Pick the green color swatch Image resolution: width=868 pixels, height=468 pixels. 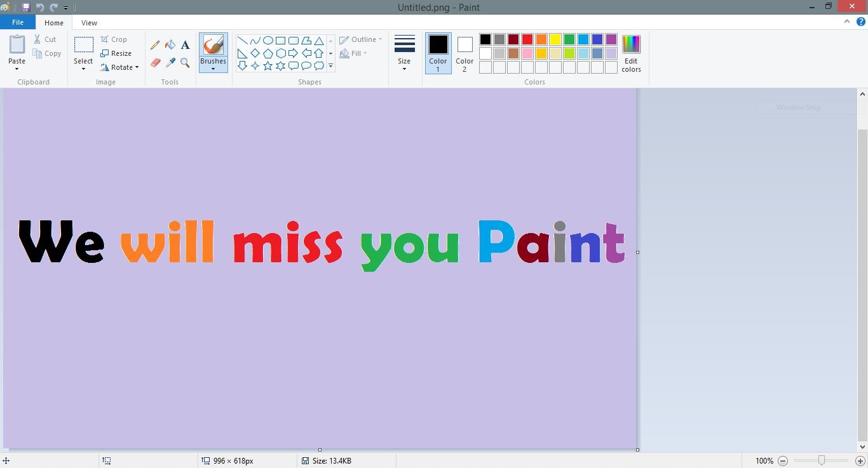[569, 39]
